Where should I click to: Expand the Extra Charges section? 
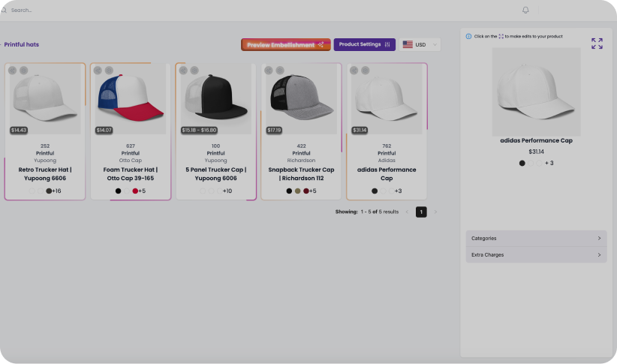[x=536, y=255]
